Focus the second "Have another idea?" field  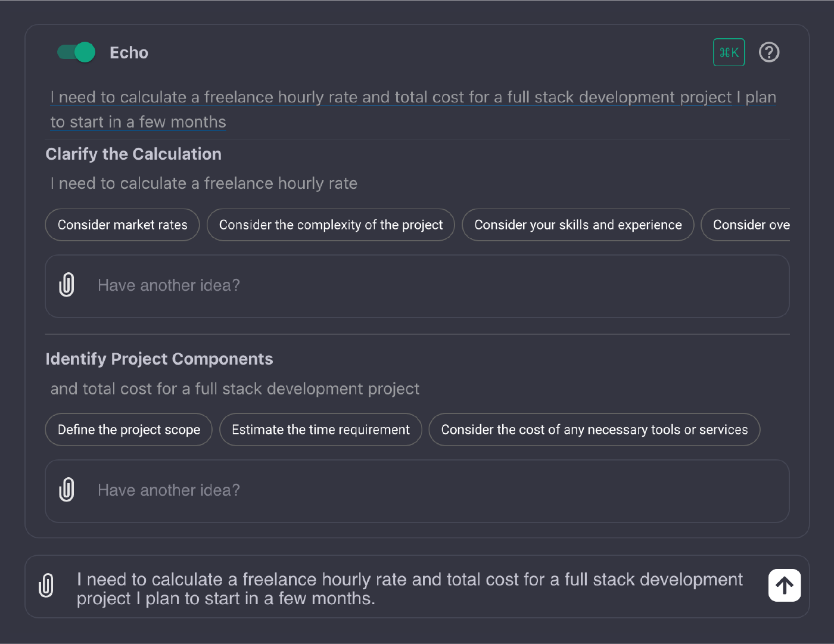click(417, 490)
